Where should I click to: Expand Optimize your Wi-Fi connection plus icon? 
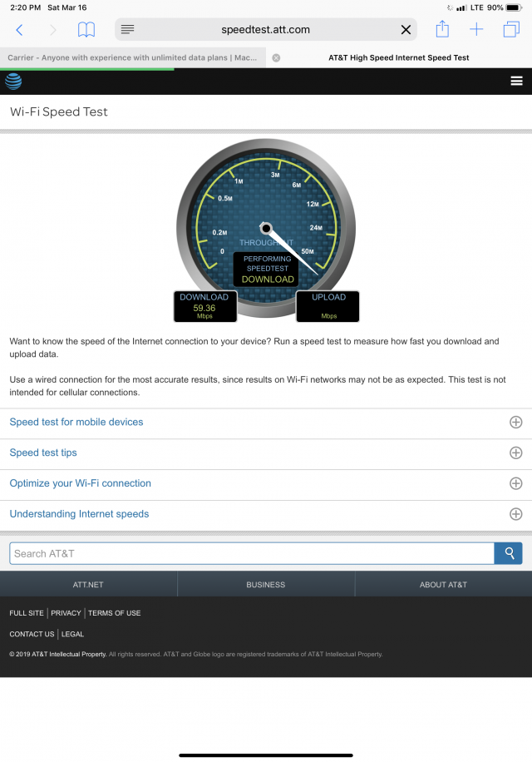(x=516, y=483)
